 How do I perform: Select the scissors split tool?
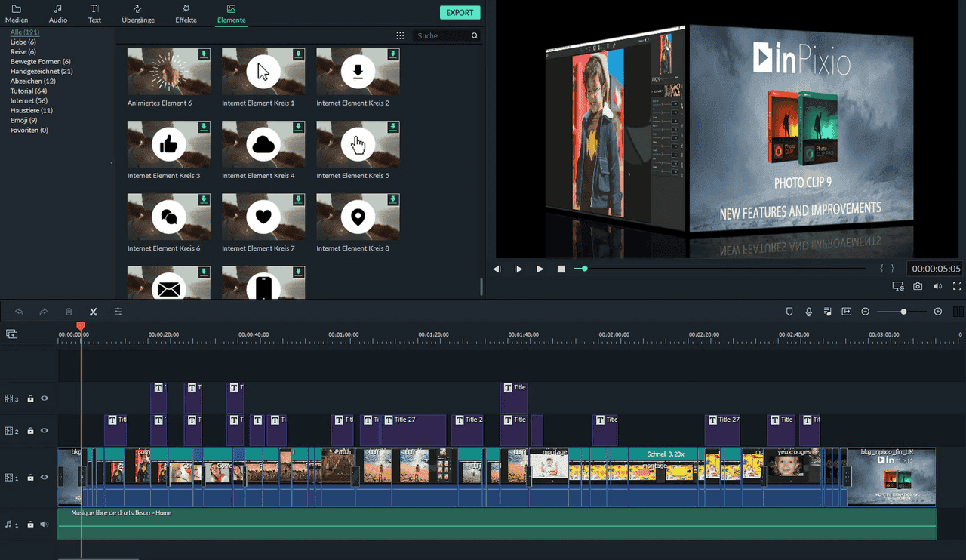point(94,312)
